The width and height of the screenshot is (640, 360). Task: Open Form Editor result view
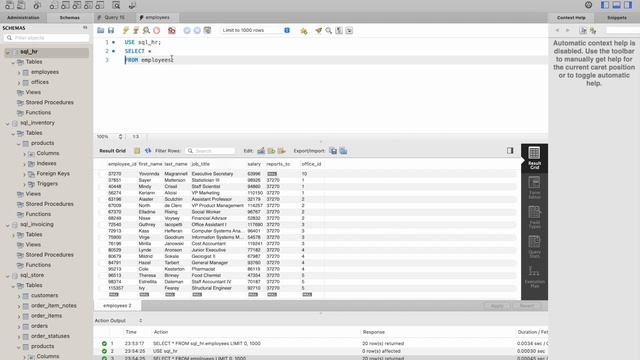pos(534,187)
